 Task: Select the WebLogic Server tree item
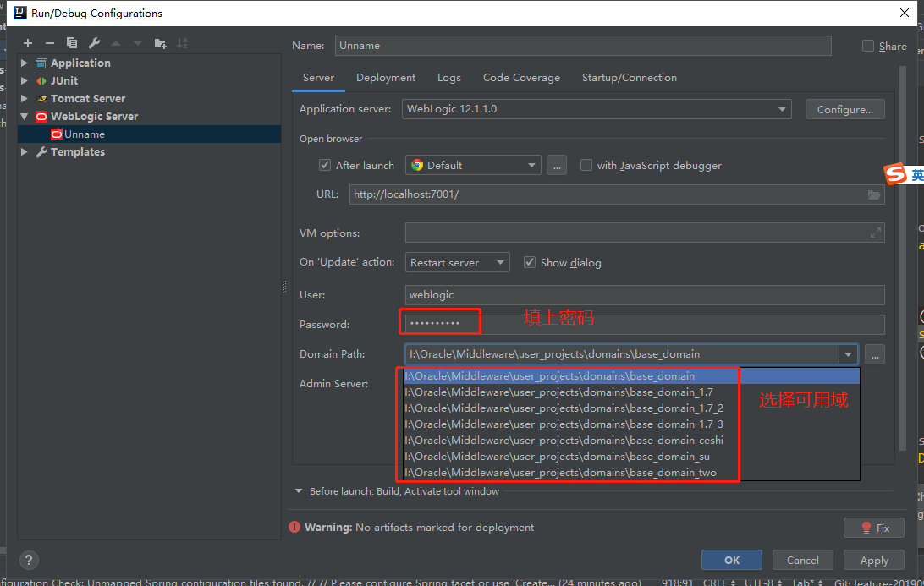pyautogui.click(x=94, y=116)
